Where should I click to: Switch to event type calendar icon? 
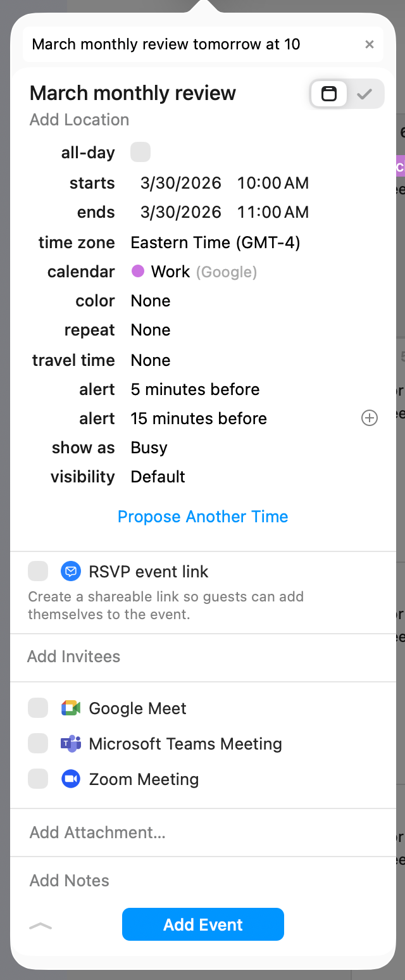(329, 94)
